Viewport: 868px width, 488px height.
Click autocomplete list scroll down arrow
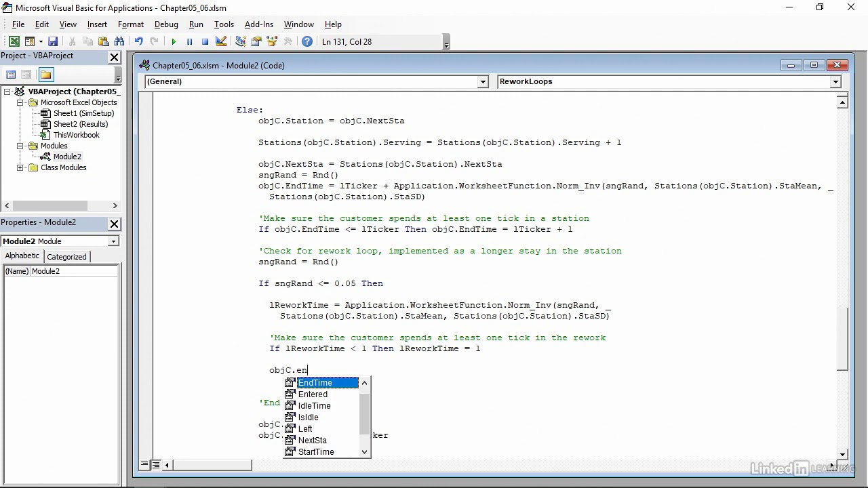click(x=365, y=452)
